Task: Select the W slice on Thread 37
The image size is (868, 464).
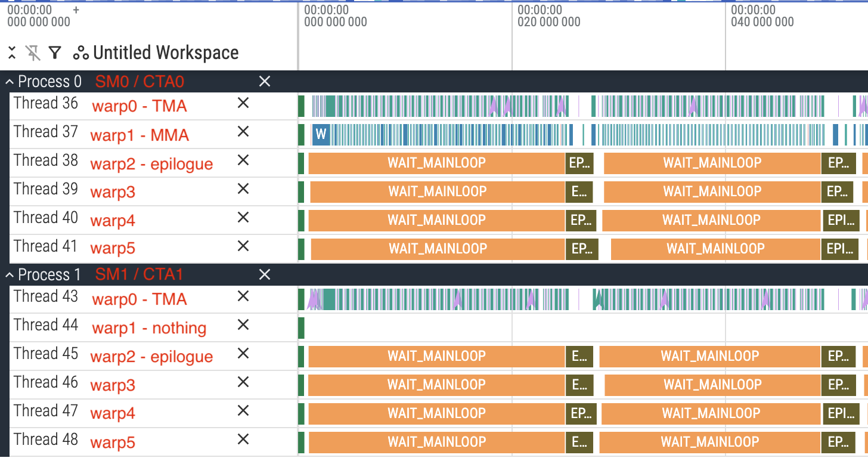Action: (x=321, y=135)
